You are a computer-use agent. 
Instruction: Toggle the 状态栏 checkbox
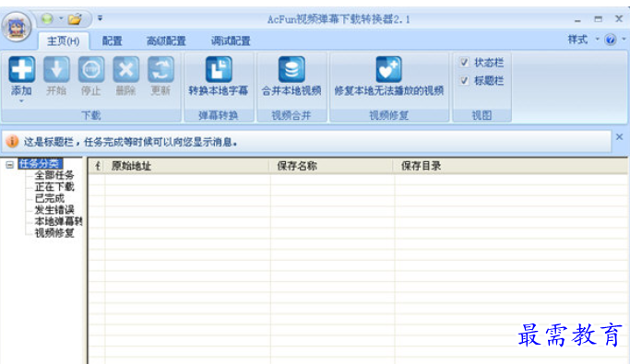click(464, 63)
